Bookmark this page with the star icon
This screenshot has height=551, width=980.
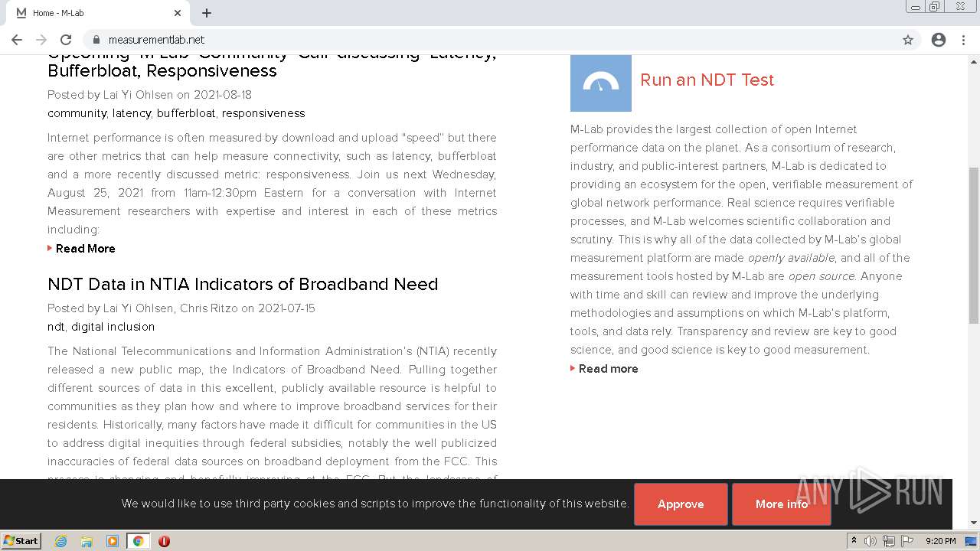(x=908, y=40)
